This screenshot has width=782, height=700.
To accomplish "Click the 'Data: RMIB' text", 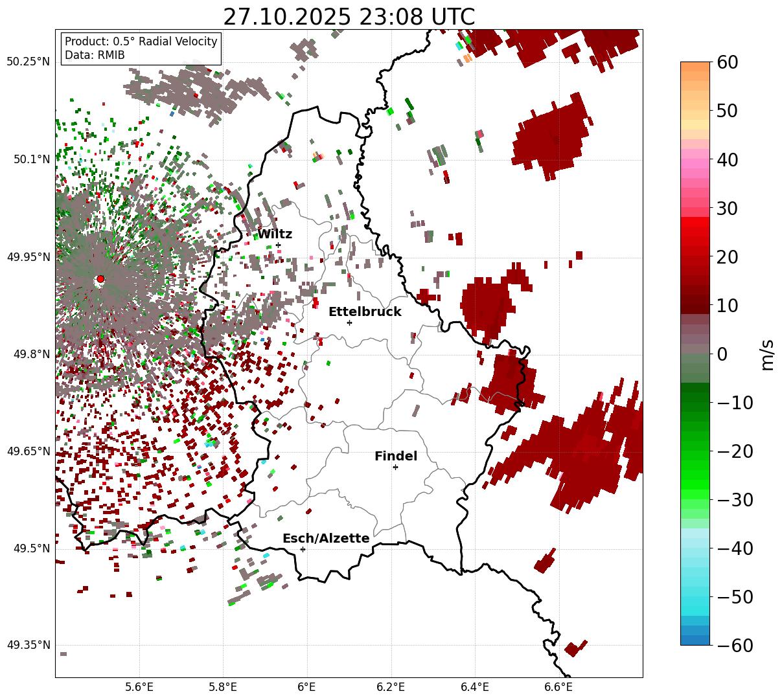I will click(x=95, y=55).
